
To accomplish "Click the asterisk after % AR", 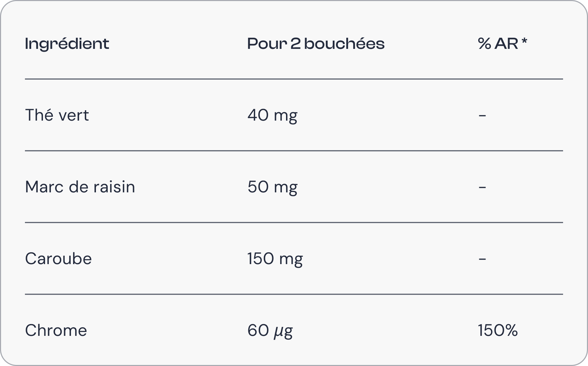I will [524, 42].
